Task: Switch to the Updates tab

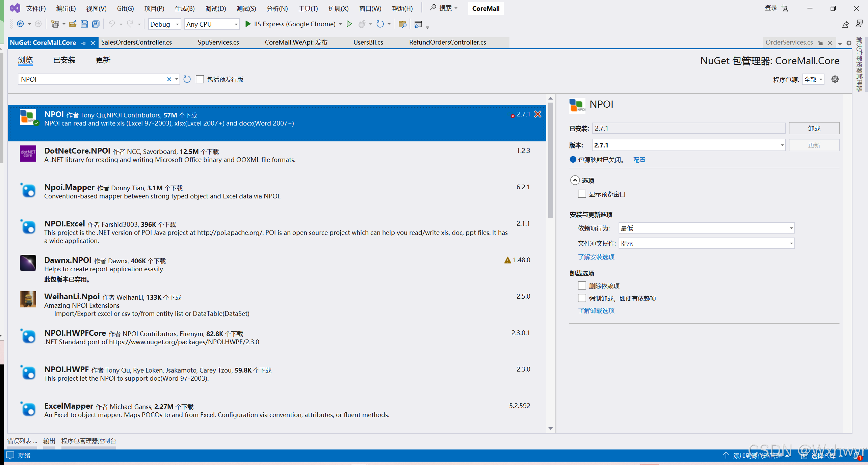Action: pyautogui.click(x=103, y=60)
